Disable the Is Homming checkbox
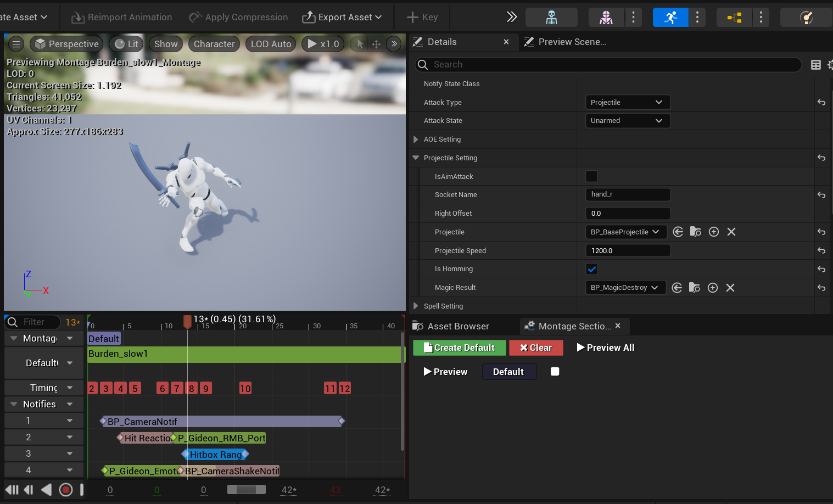 click(591, 269)
